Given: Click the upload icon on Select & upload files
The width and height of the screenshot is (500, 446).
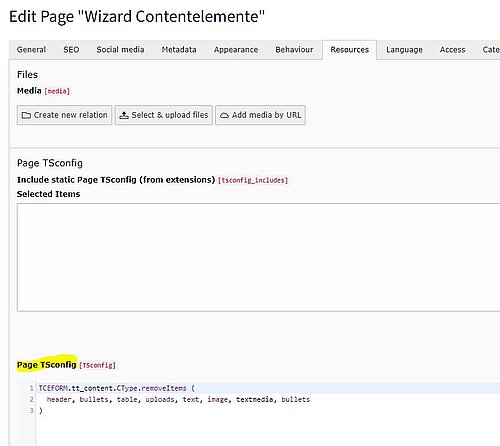Looking at the screenshot, I should 124,115.
